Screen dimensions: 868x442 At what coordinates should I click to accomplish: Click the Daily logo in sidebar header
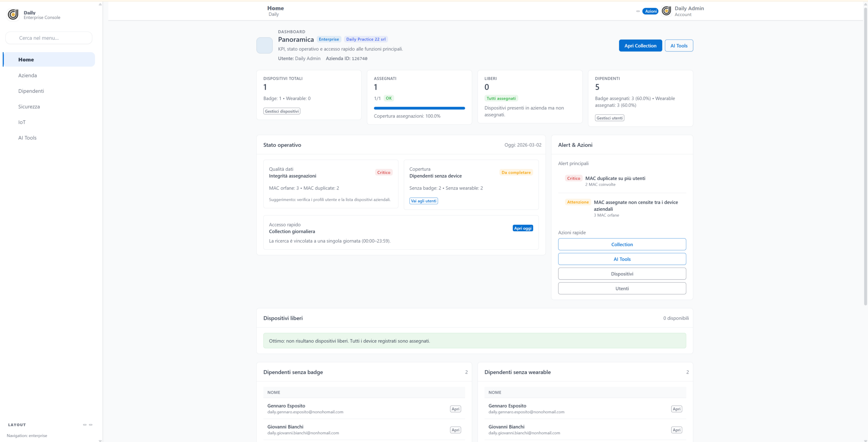point(13,15)
